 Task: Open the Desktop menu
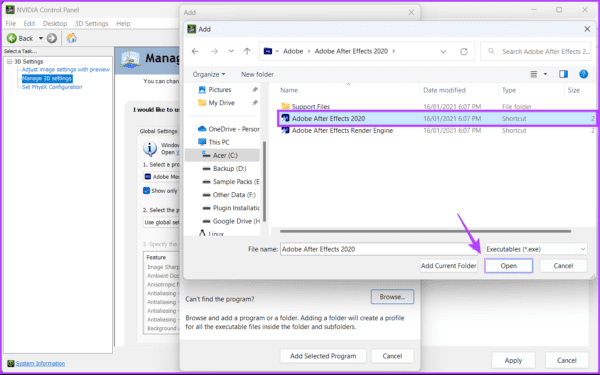(x=55, y=23)
